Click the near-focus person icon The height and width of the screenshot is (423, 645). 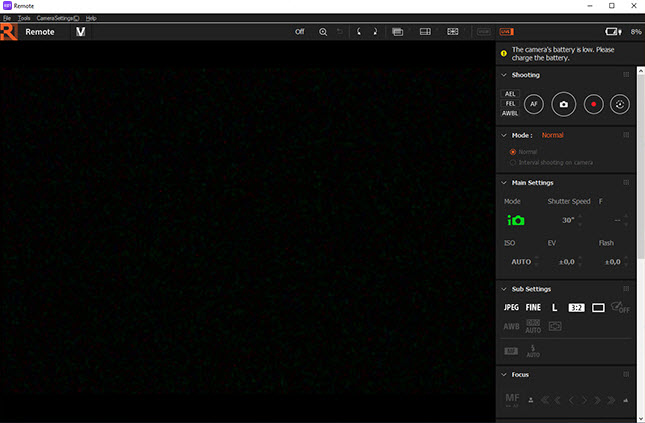531,400
